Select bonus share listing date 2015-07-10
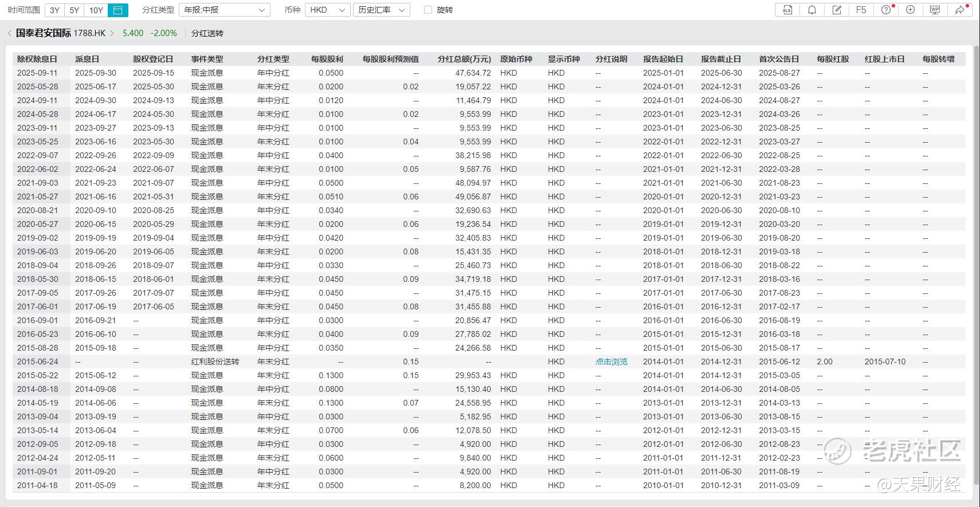980x507 pixels. tap(885, 361)
